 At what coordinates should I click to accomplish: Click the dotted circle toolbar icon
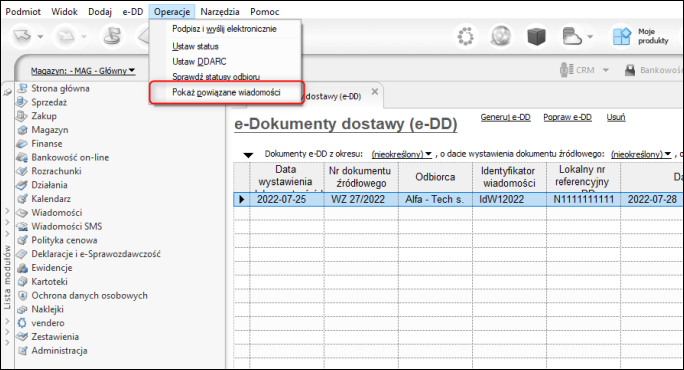click(465, 36)
